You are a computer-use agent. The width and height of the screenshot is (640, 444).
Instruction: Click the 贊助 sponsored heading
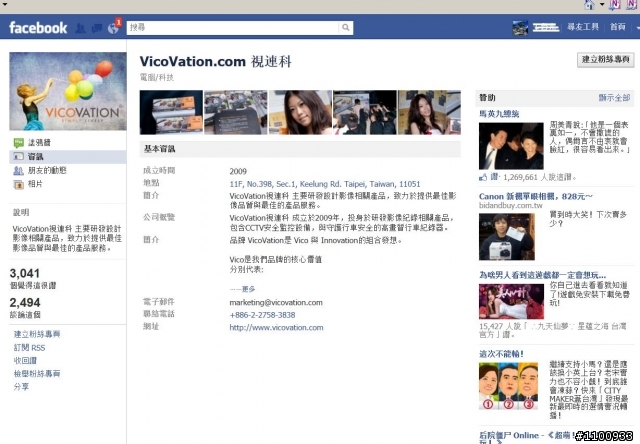click(x=487, y=98)
